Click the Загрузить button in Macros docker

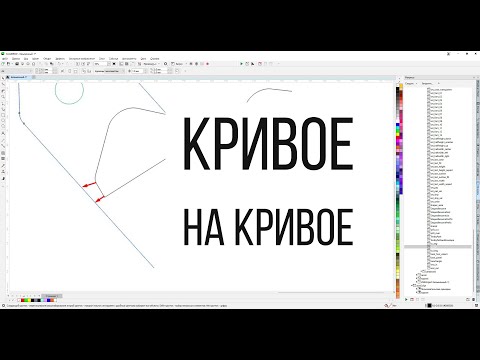click(x=428, y=83)
